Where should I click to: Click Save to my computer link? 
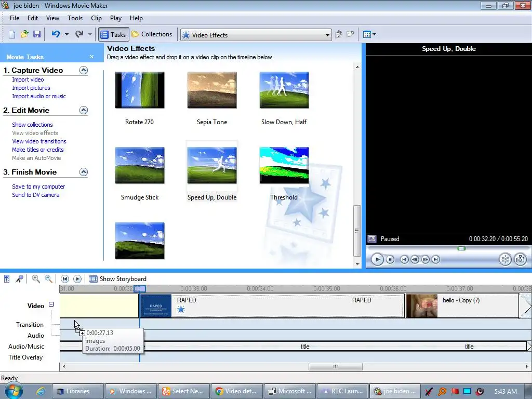(38, 187)
